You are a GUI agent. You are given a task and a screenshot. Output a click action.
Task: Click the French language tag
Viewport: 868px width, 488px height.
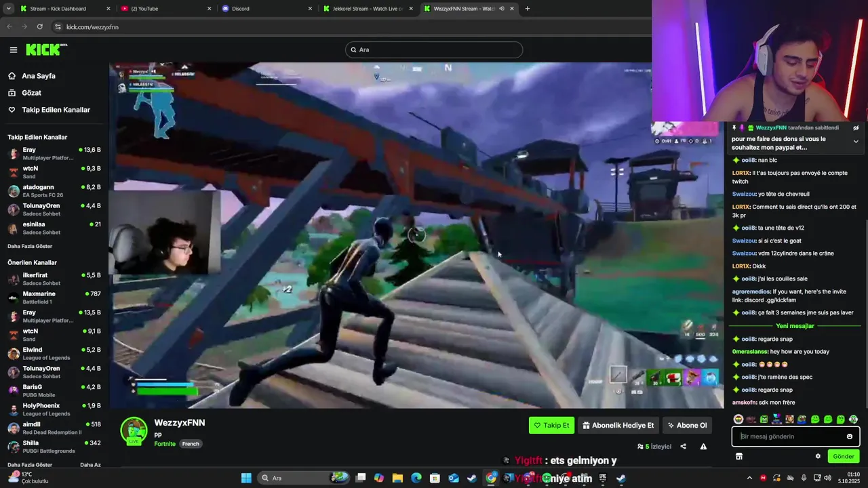point(191,444)
